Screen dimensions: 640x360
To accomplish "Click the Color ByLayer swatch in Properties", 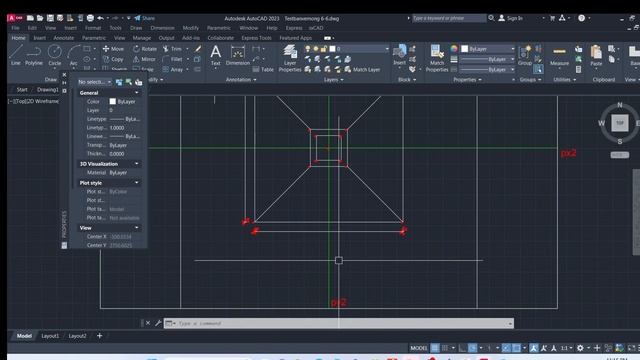I will pos(113,101).
